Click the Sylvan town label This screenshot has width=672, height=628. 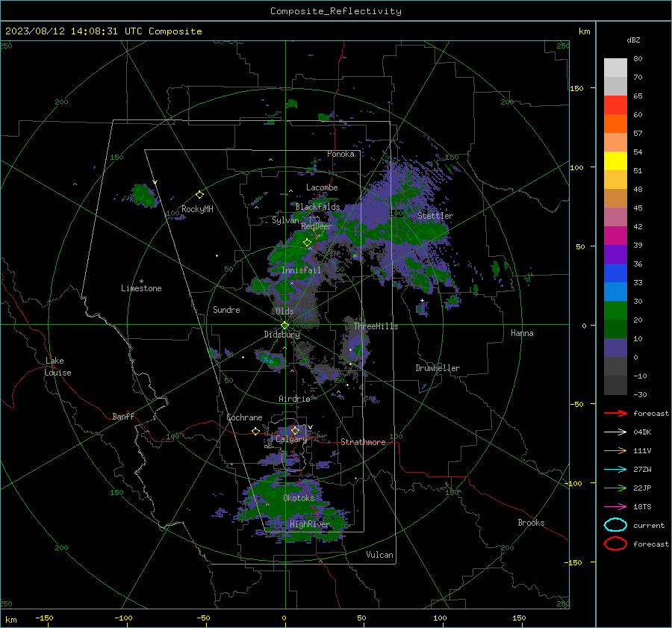pos(285,220)
